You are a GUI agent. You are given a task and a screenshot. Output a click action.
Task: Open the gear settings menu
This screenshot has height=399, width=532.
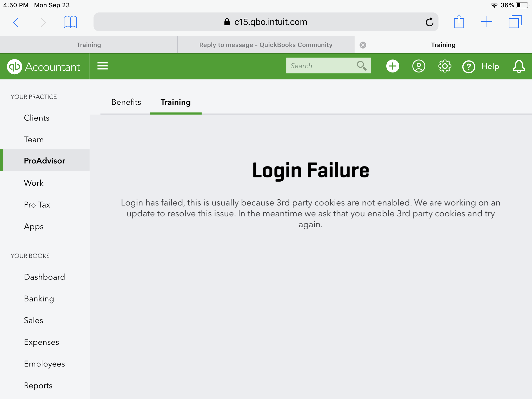(x=445, y=66)
